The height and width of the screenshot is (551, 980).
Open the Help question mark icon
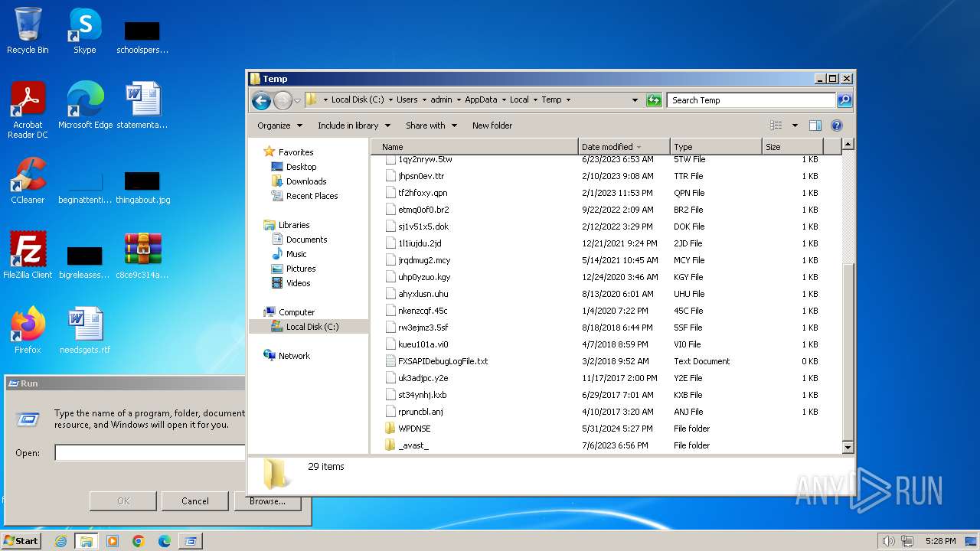click(837, 126)
